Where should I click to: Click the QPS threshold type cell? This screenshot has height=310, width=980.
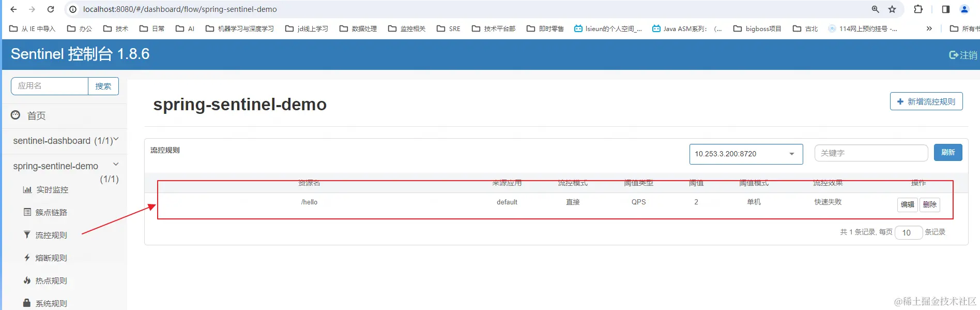point(638,202)
